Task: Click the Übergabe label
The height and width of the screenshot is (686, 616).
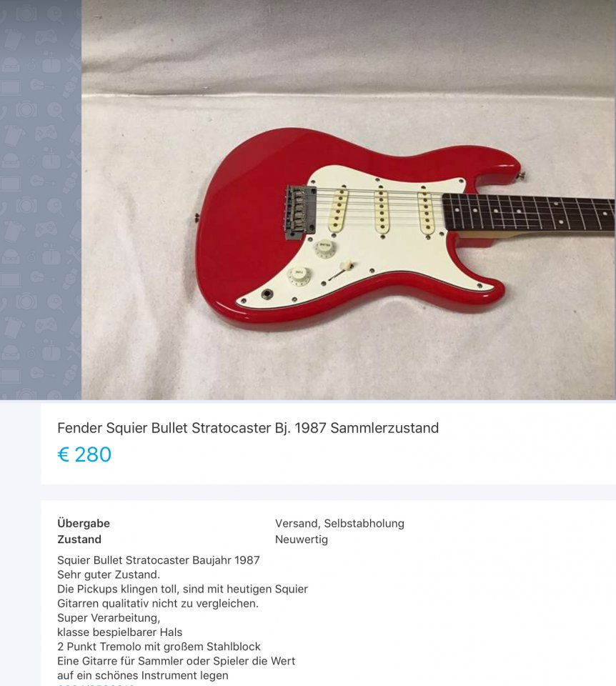Action: 84,523
